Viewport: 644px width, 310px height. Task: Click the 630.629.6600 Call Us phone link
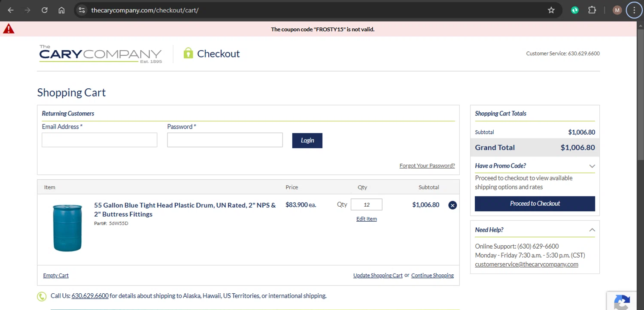90,296
